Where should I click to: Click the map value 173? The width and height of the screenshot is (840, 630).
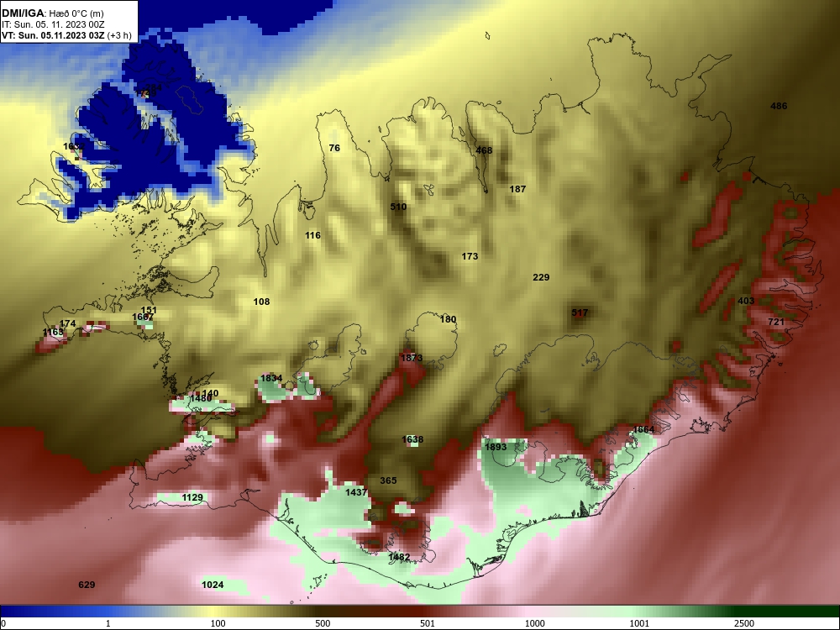470,256
